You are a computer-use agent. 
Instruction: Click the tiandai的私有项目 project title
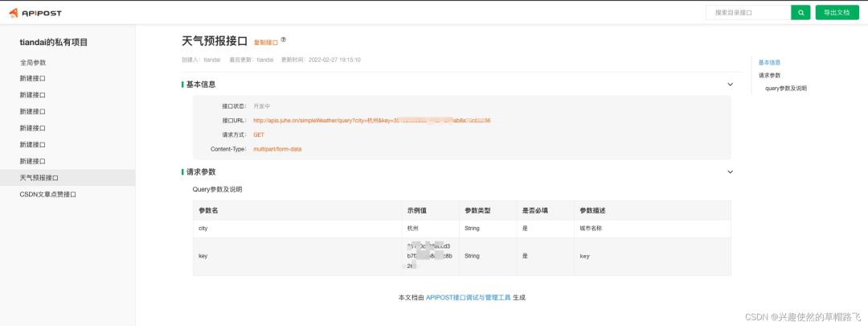(x=54, y=42)
